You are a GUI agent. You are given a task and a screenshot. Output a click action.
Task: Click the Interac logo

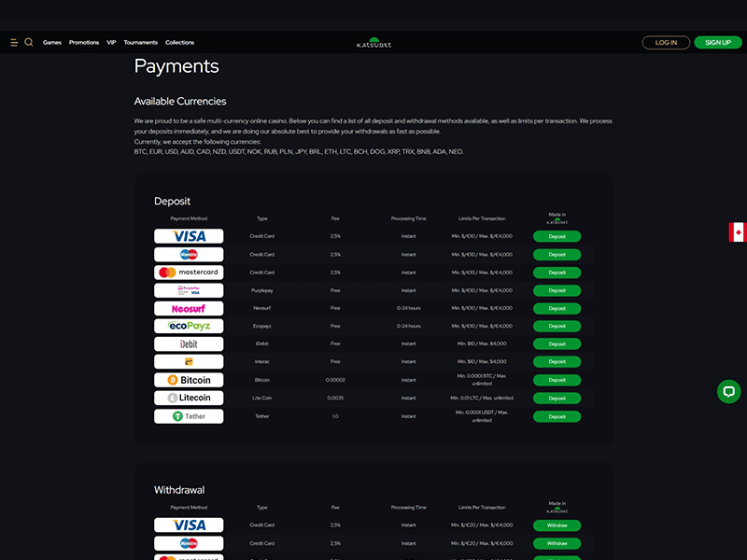click(x=189, y=361)
